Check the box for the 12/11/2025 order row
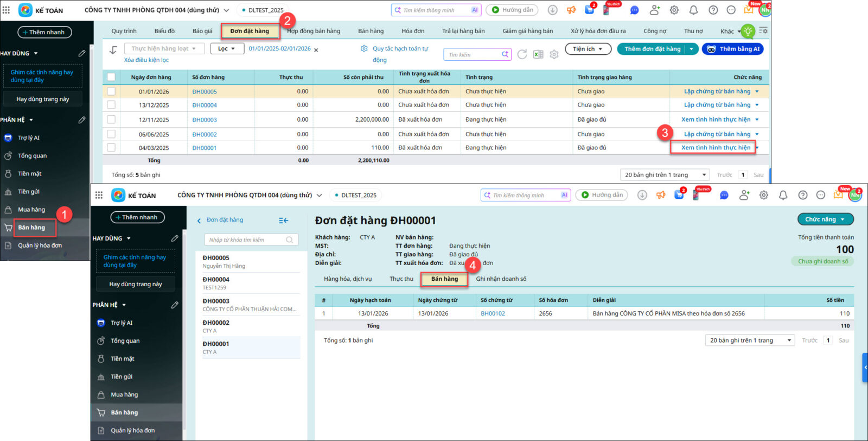The height and width of the screenshot is (441, 868). pos(111,119)
